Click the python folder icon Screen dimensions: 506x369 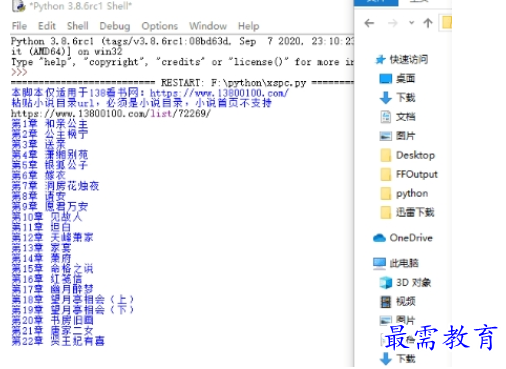click(386, 194)
